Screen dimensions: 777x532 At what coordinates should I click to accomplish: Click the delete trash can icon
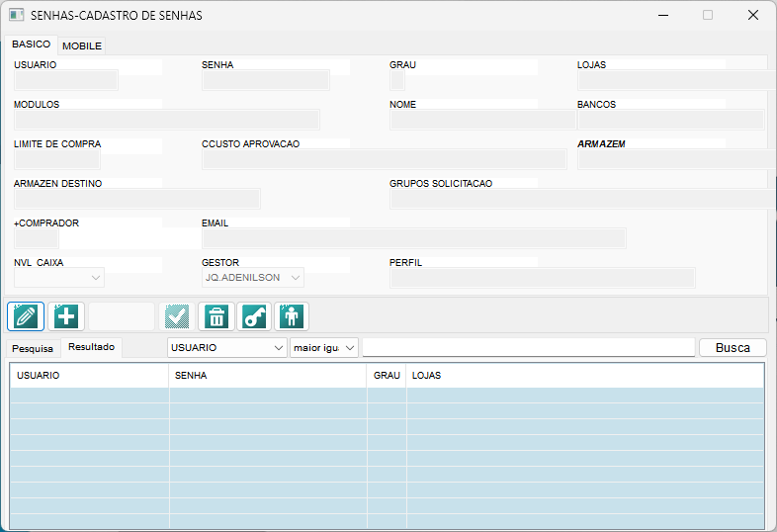[x=216, y=316]
